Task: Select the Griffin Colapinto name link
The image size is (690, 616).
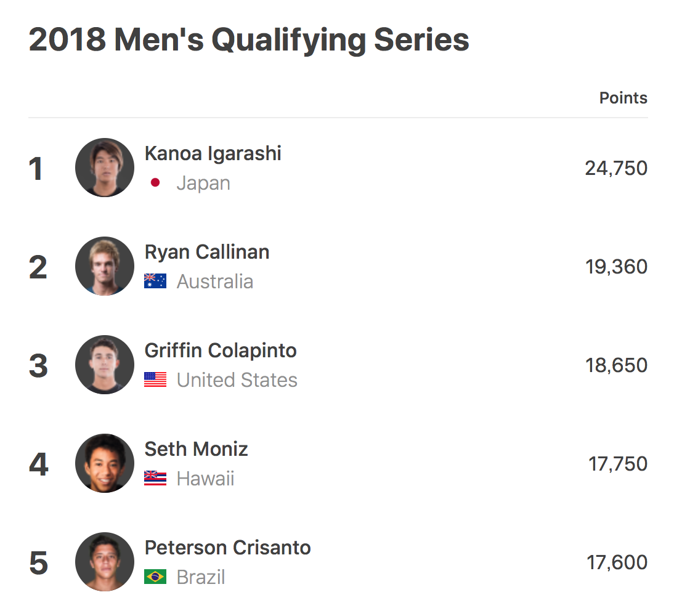Action: pos(221,351)
